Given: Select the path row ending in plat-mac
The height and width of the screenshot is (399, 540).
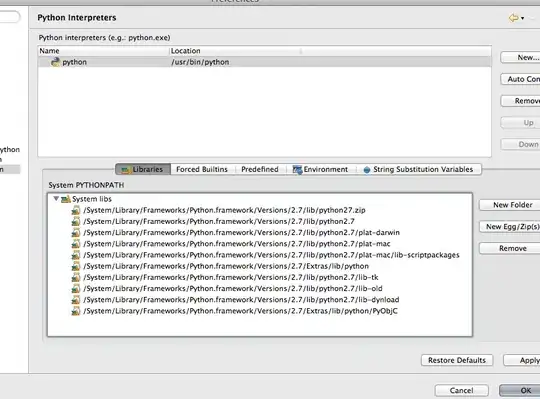Looking at the screenshot, I should [x=237, y=244].
